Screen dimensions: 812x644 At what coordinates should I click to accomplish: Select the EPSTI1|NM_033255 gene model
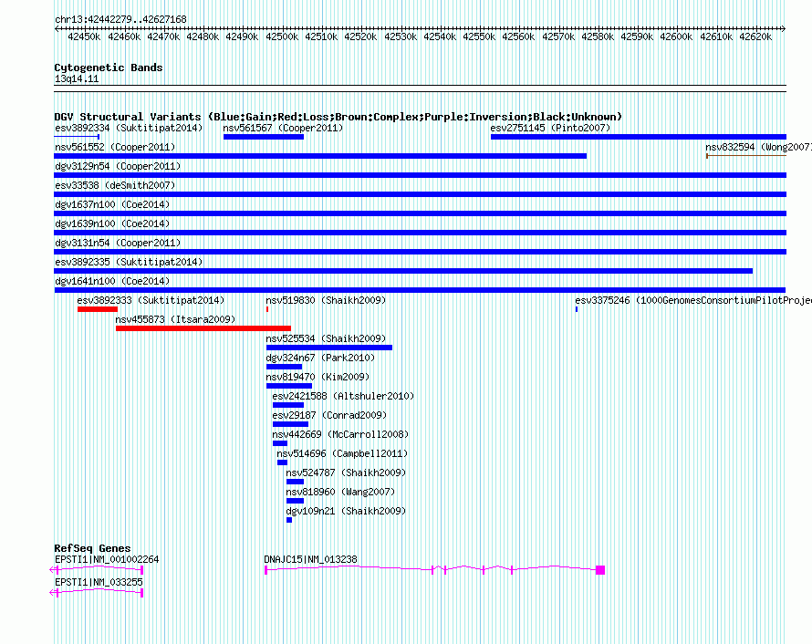(x=99, y=593)
